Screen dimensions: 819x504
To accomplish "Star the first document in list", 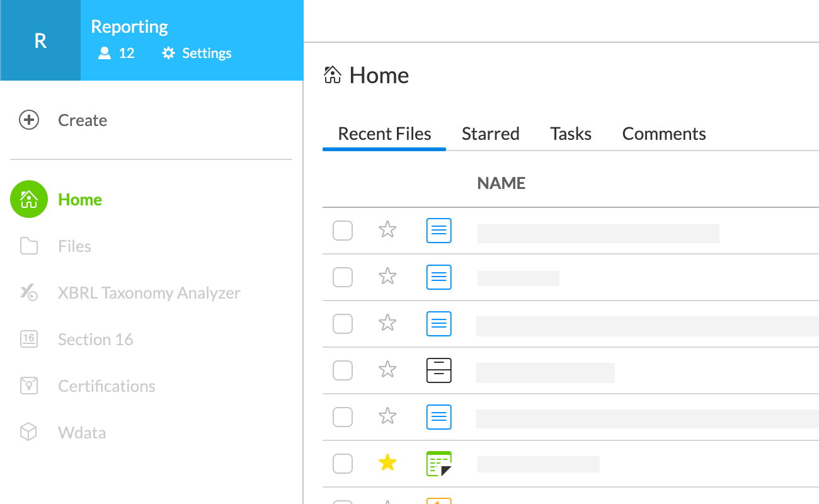I will pos(387,231).
